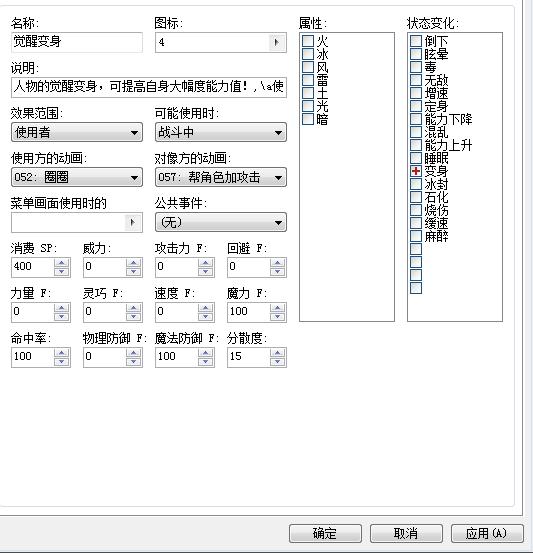The image size is (533, 553).
Task: Decrease 速度 F with down arrow
Action: (205, 316)
